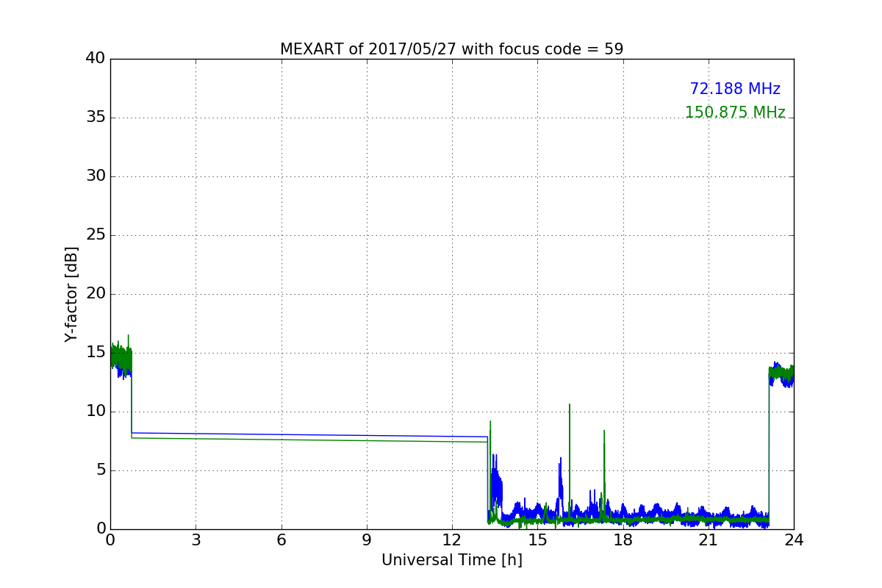Click the y-axis tick label 5
The height and width of the screenshot is (588, 882).
100,470
